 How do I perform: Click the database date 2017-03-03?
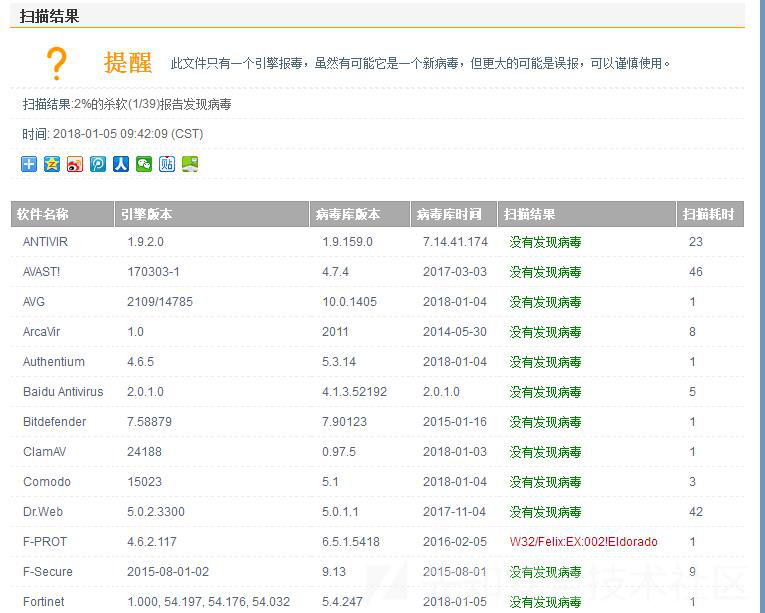[x=455, y=272]
